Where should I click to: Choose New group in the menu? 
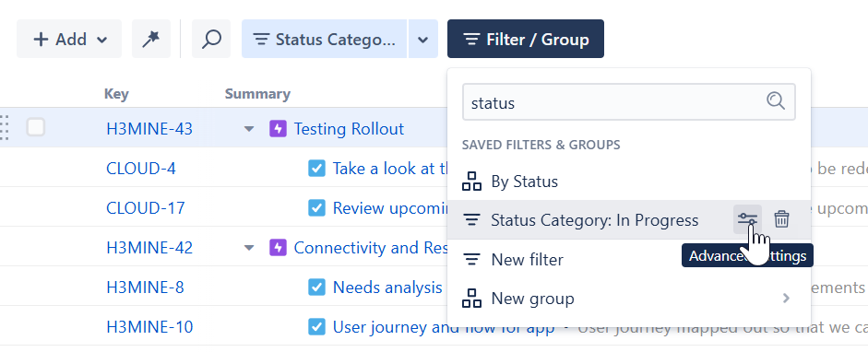coord(629,299)
